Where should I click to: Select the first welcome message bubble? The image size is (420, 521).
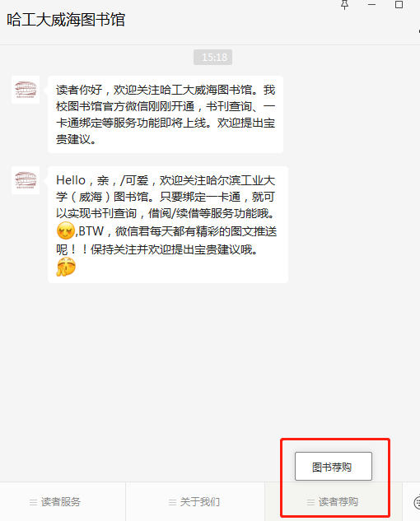pos(166,114)
